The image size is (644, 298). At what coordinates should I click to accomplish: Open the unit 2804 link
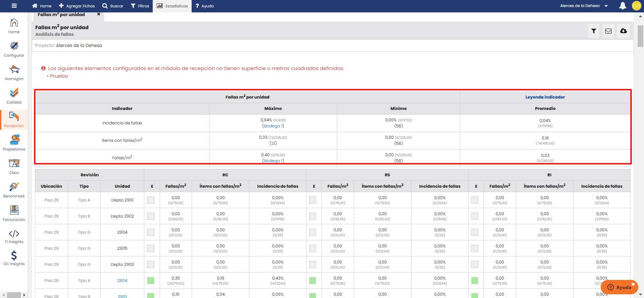122,281
